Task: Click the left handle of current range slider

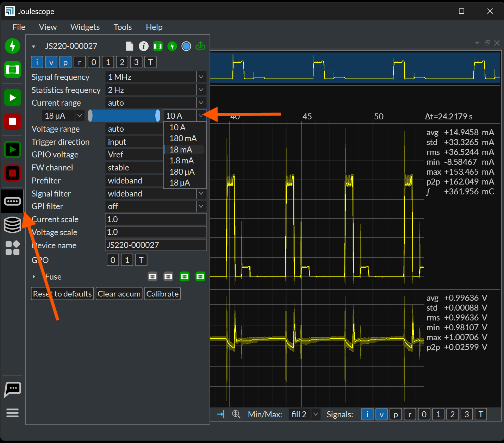Action: coord(90,116)
